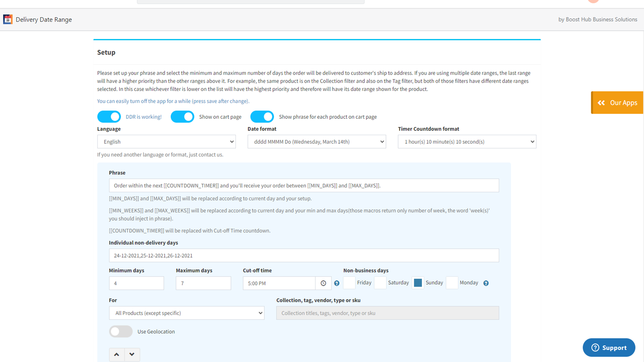Turn off the DDR is working toggle
The image size is (644, 362).
pos(109,117)
